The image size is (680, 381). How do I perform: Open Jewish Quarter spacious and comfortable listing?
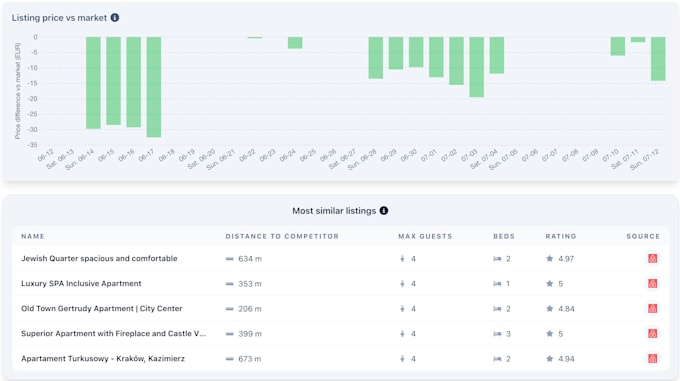coord(99,258)
